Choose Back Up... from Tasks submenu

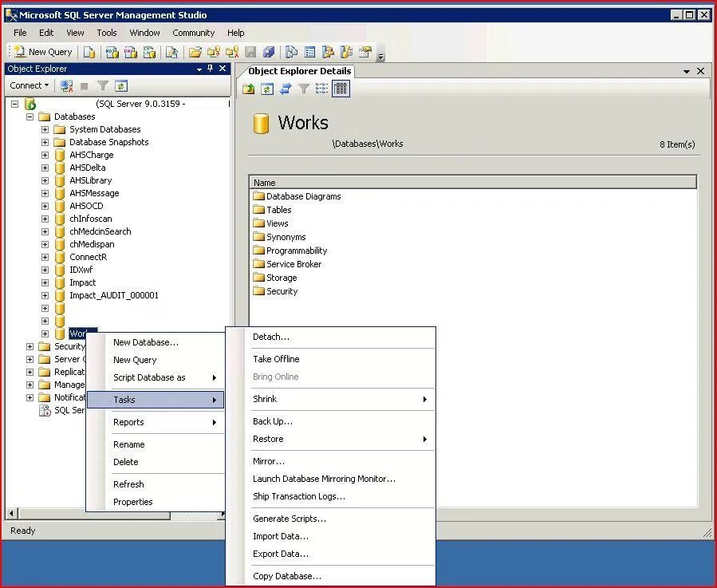pyautogui.click(x=332, y=421)
